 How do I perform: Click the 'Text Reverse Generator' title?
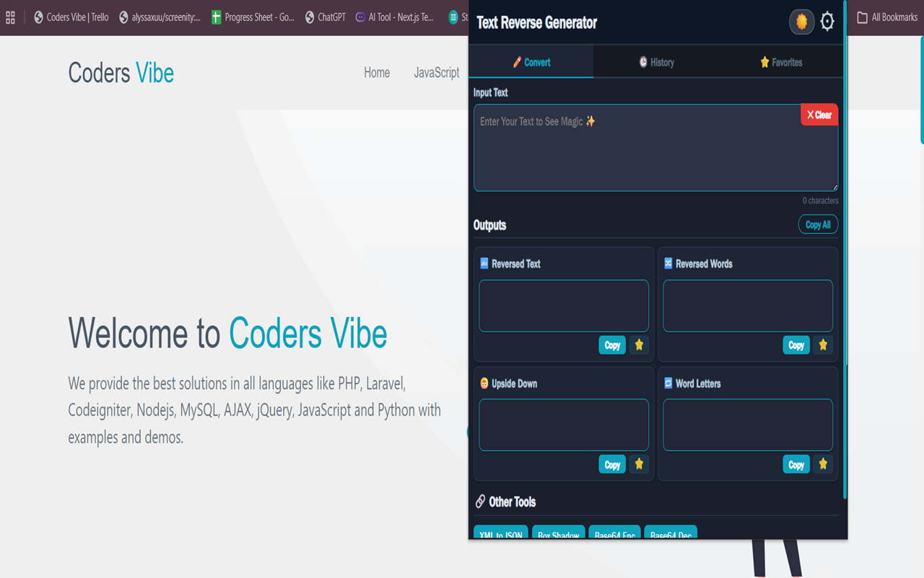point(537,22)
